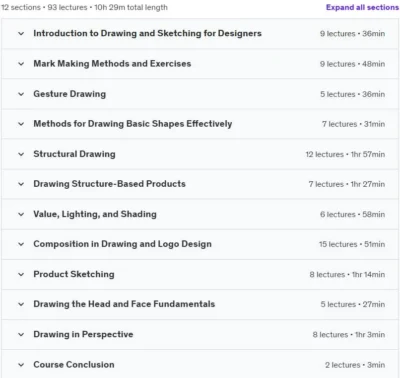400x378 pixels.
Task: Open chevron next to Composition in Drawing
Action: click(x=21, y=244)
